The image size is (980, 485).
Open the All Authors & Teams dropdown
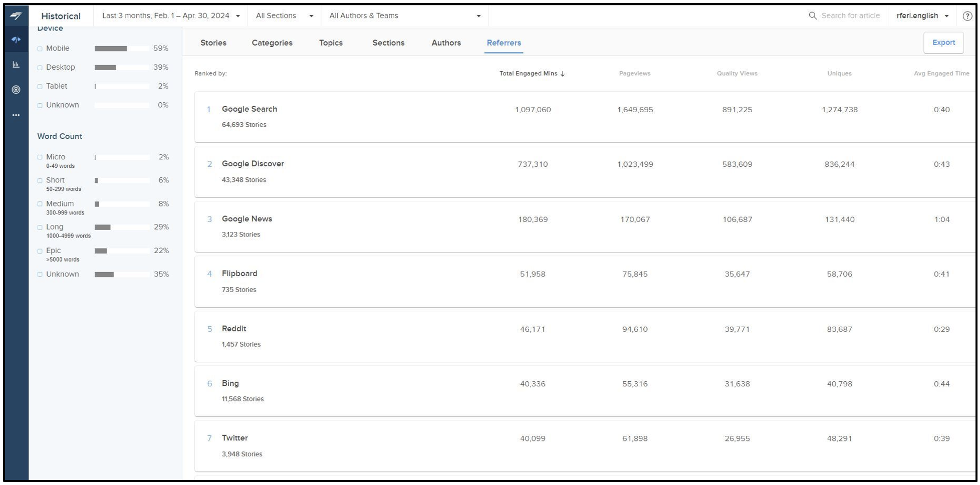point(405,16)
